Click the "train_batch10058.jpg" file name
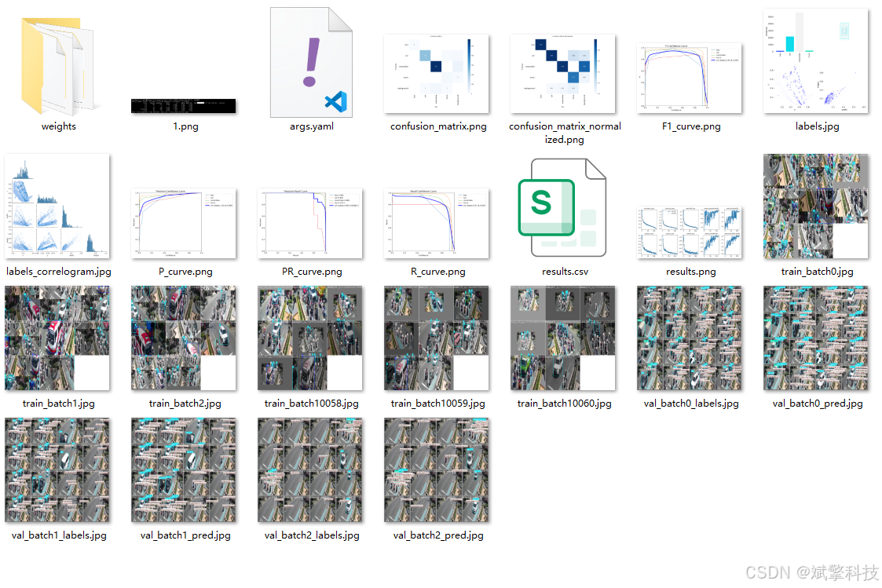 pyautogui.click(x=312, y=404)
